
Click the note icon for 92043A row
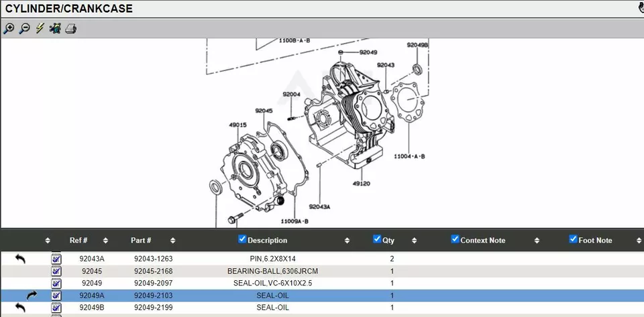click(56, 259)
